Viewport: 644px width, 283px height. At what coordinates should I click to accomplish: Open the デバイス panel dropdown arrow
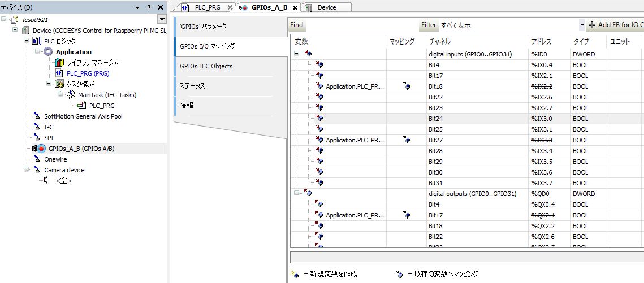click(137, 7)
